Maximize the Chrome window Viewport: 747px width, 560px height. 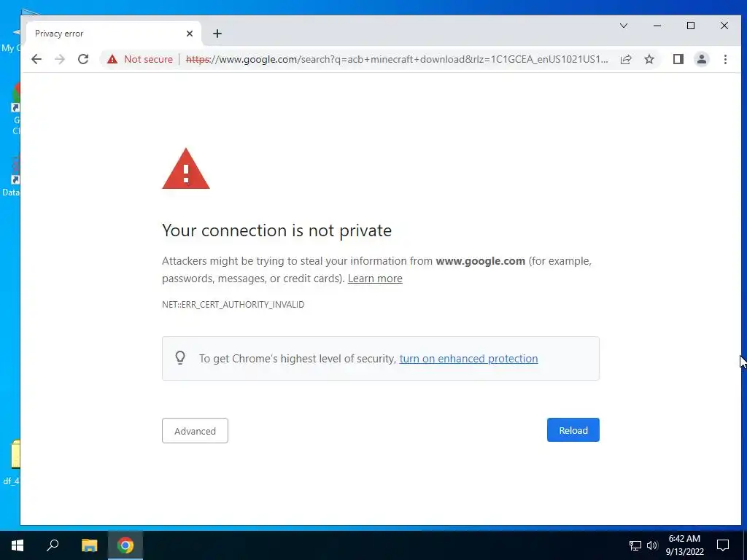coord(691,26)
